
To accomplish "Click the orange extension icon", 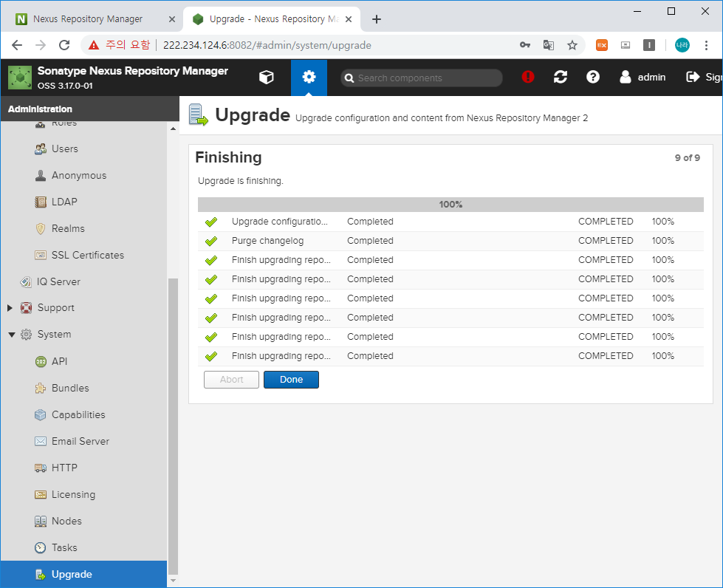I will (x=602, y=45).
